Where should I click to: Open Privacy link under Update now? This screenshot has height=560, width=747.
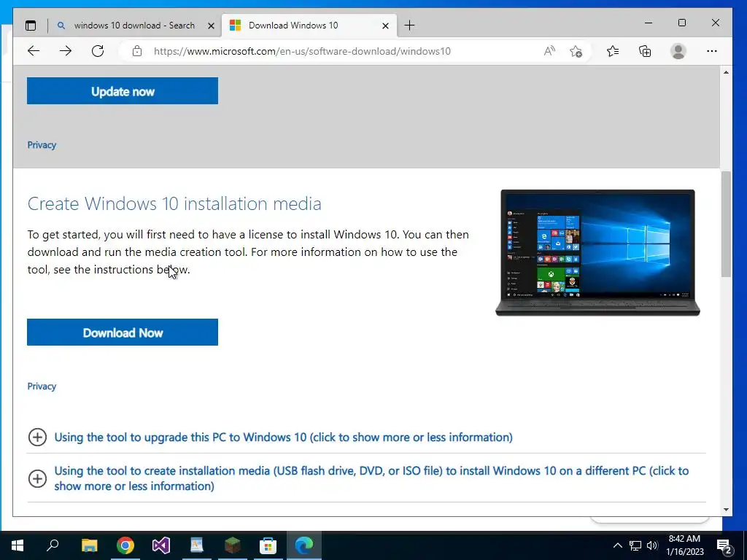pyautogui.click(x=42, y=145)
